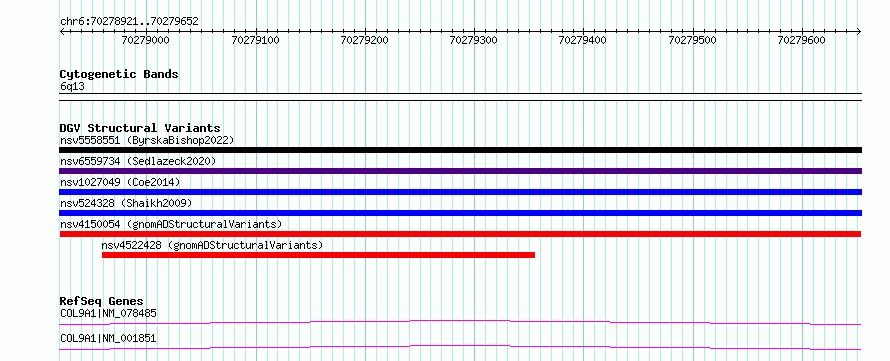Click the chr6:70278921..70279652 region label
Image resolution: width=890 pixels, height=361 pixels.
pos(129,21)
